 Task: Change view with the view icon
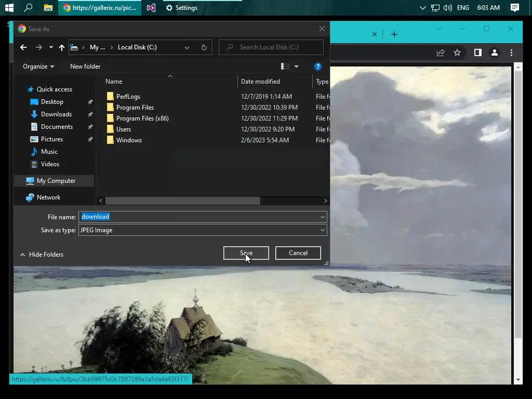[x=285, y=66]
